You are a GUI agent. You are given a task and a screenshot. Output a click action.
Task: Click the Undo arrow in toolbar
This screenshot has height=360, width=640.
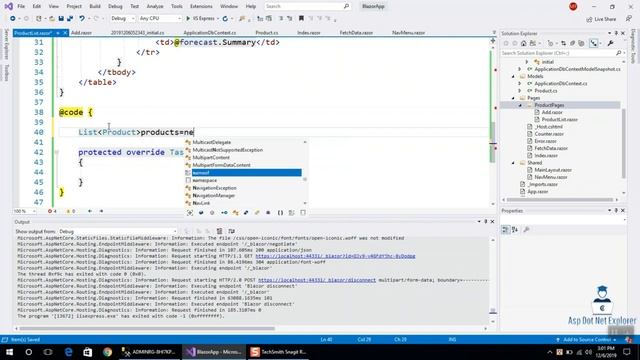[82, 19]
